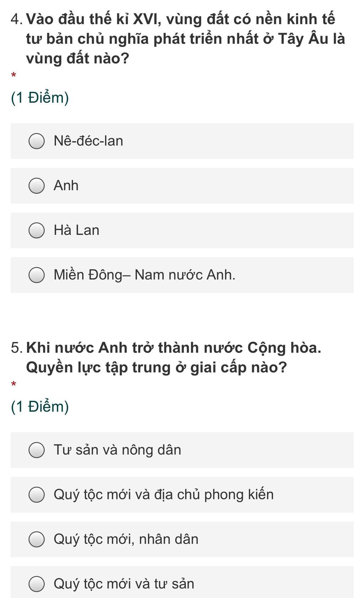Click the 'Quý tộc mới, nhân dân' label text
Image resolution: width=364 pixels, height=598 pixels.
tap(126, 539)
